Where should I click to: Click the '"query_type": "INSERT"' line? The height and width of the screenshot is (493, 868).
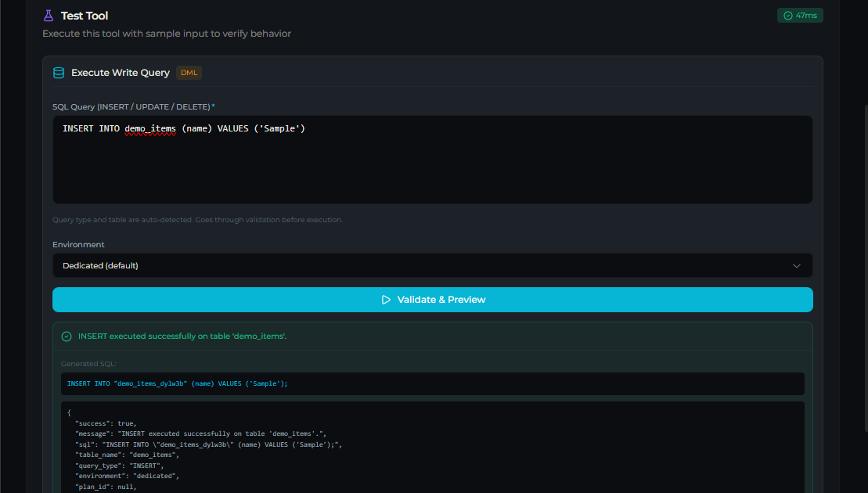pos(120,466)
